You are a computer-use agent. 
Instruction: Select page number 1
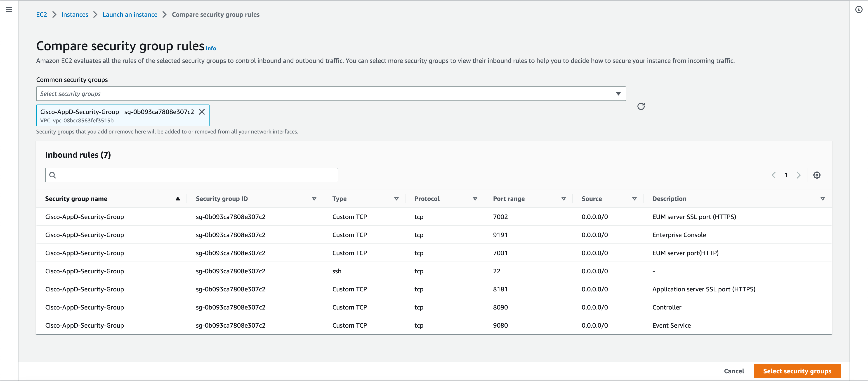pyautogui.click(x=786, y=175)
